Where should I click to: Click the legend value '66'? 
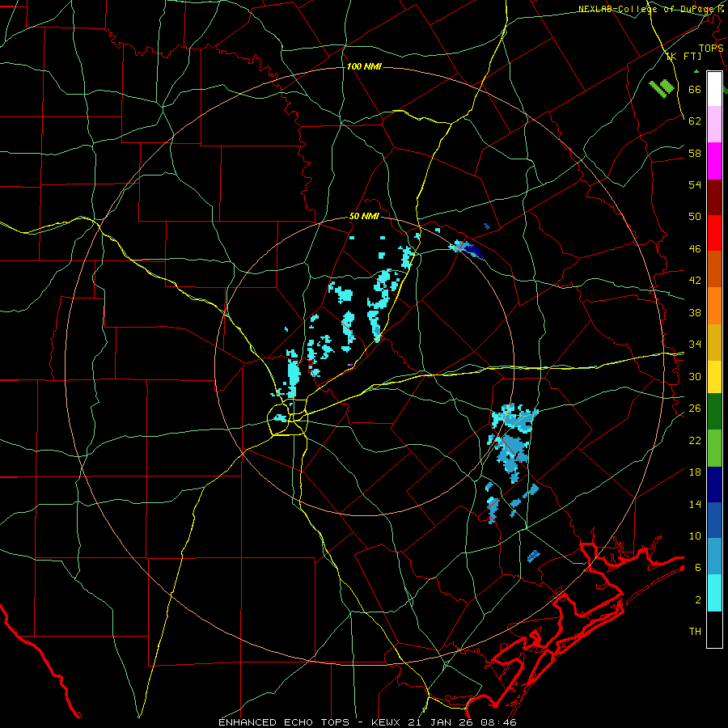pos(695,89)
